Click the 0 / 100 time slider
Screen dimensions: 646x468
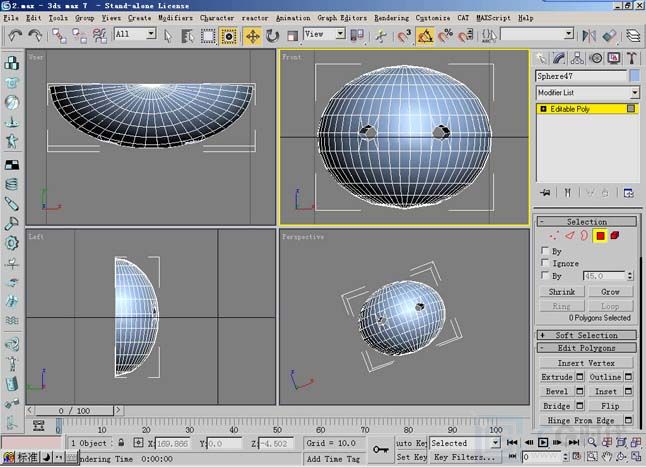pos(74,410)
